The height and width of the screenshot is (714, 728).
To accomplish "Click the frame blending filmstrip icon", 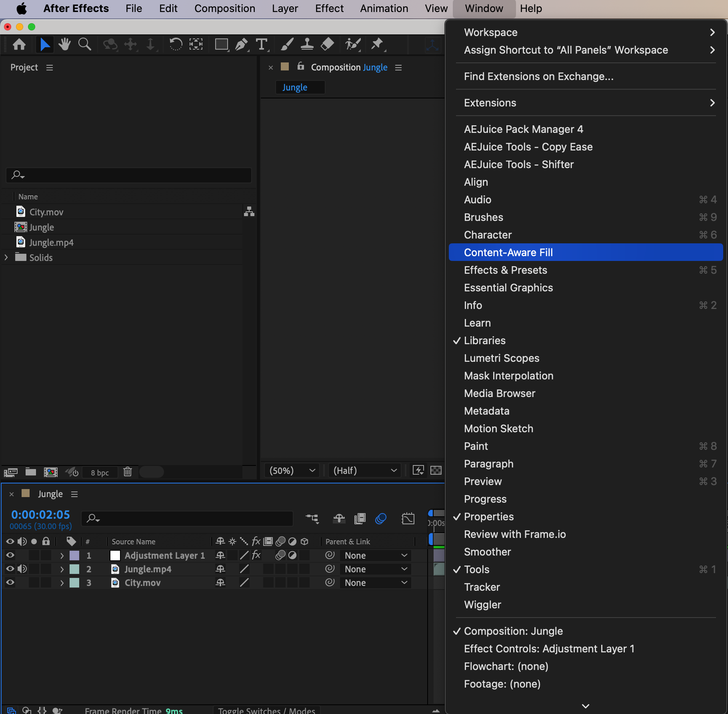I will (x=360, y=519).
